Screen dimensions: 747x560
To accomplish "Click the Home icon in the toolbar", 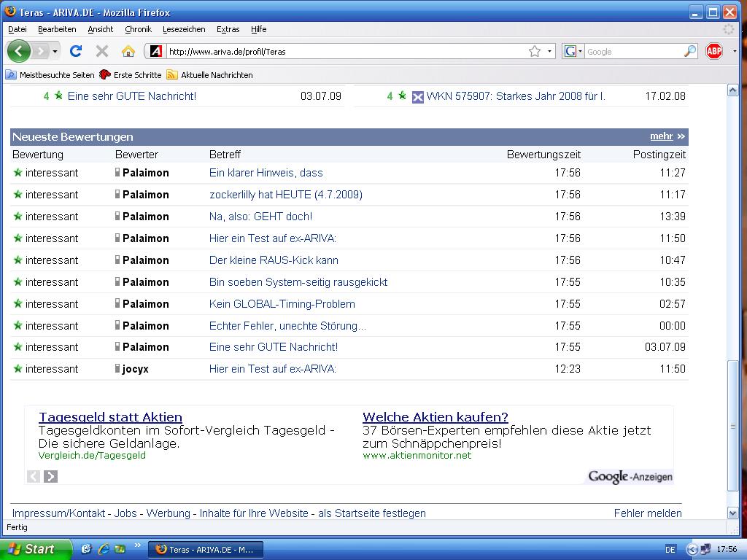I will coord(128,51).
